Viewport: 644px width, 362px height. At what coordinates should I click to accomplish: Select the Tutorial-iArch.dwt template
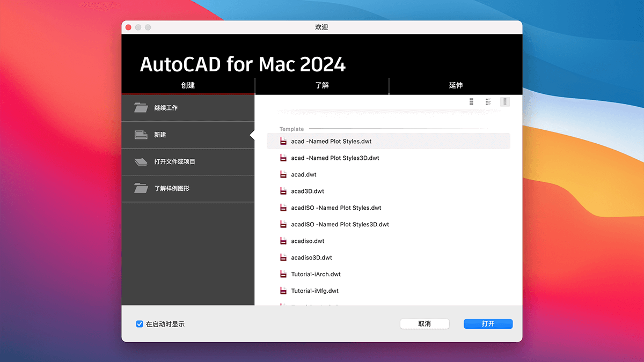[389, 275]
